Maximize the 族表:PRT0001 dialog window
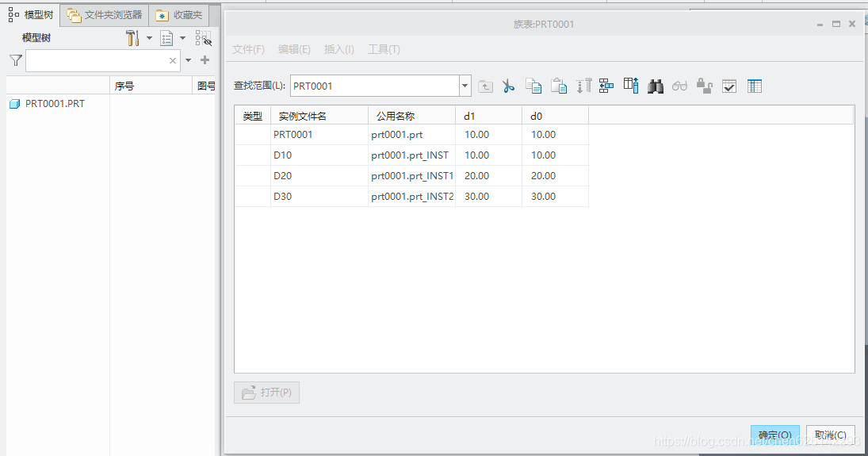The image size is (868, 456). pos(835,24)
